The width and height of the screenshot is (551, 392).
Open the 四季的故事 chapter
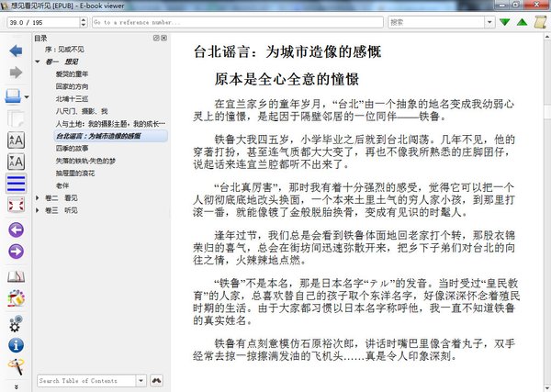point(72,148)
